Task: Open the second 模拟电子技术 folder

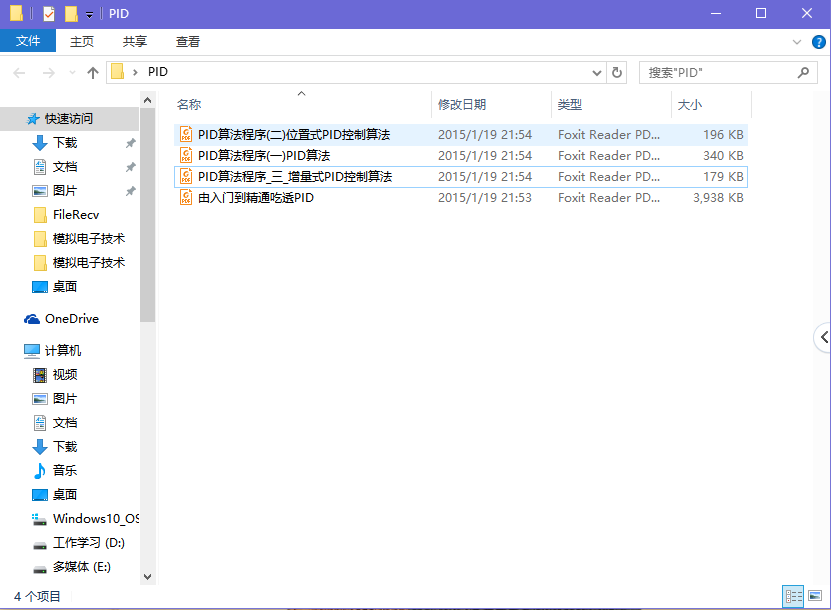Action: (89, 262)
